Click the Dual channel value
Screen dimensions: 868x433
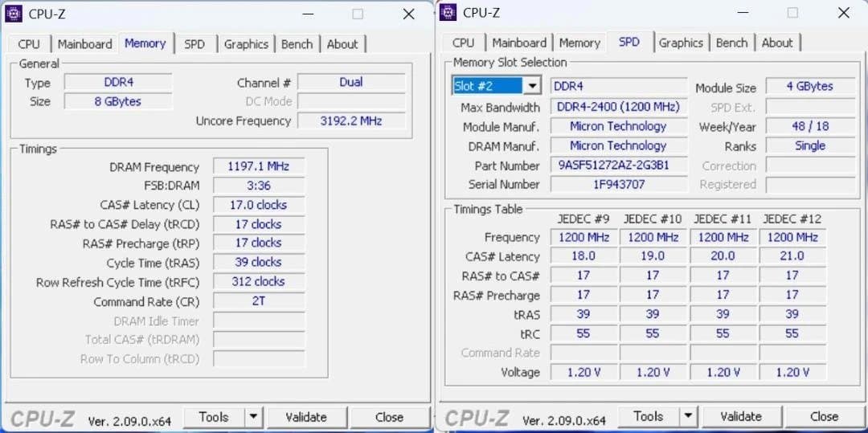click(351, 83)
